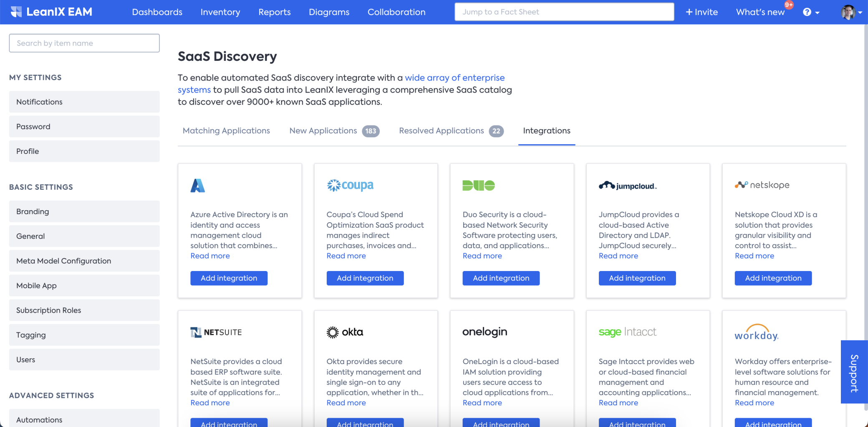
Task: Click the Jump to a Fact Sheet field
Action: pos(564,12)
